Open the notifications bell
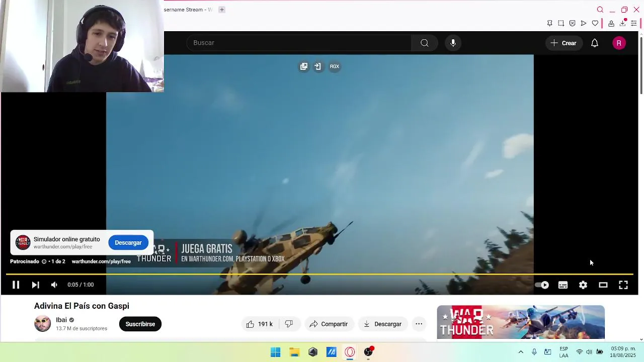This screenshot has width=644, height=362. pyautogui.click(x=595, y=43)
